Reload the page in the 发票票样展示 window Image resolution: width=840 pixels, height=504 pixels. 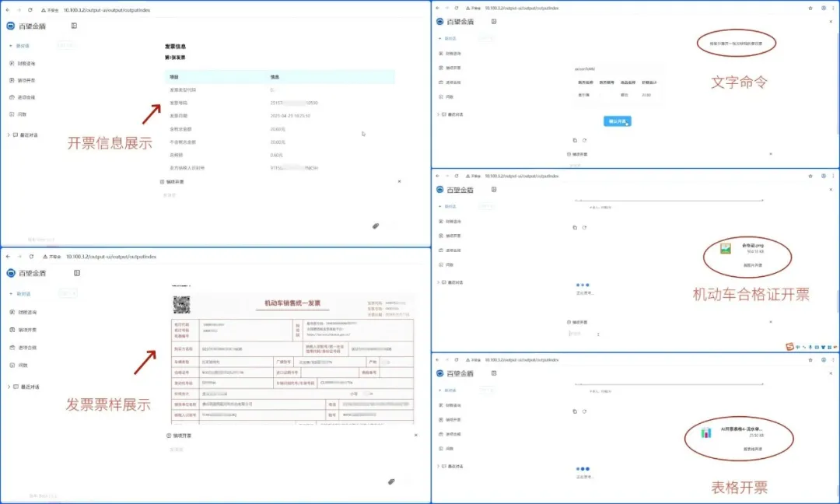[30, 256]
